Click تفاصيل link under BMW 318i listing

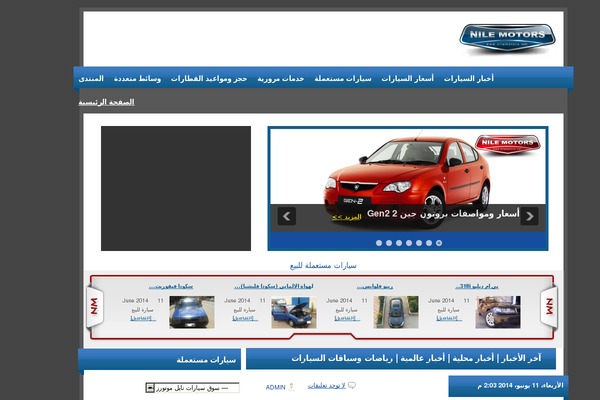pyautogui.click(x=449, y=318)
